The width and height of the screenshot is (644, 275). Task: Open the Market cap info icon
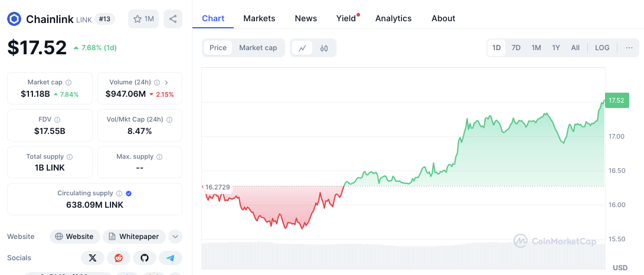pyautogui.click(x=68, y=82)
